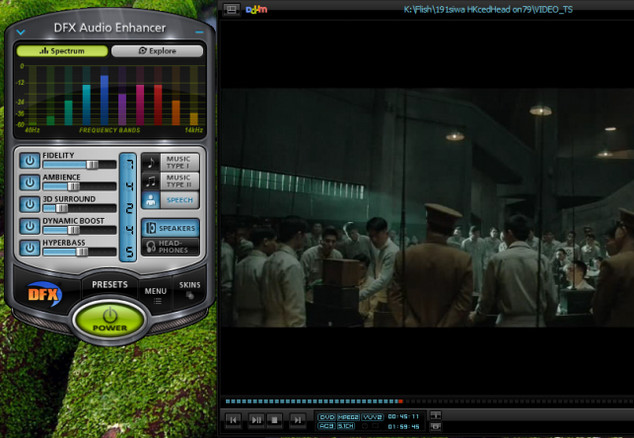Click the elapsed time 00:46:11
This screenshot has width=634, height=438.
pos(403,416)
